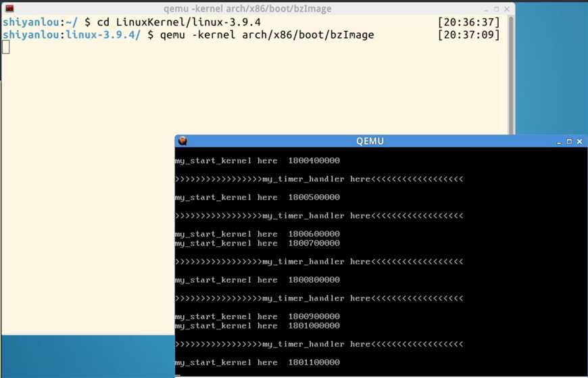Click the timestamp [20:36:37]
Image resolution: width=588 pixels, height=378 pixels.
tap(469, 22)
